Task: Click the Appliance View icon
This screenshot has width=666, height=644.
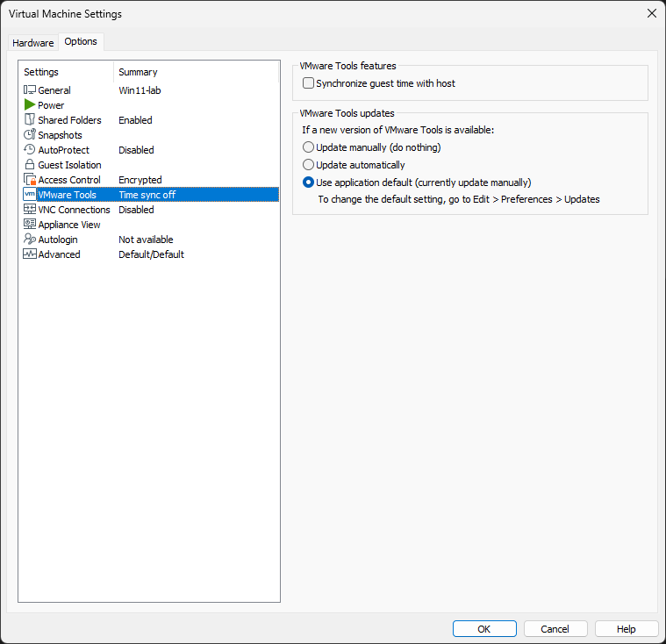Action: [x=29, y=224]
